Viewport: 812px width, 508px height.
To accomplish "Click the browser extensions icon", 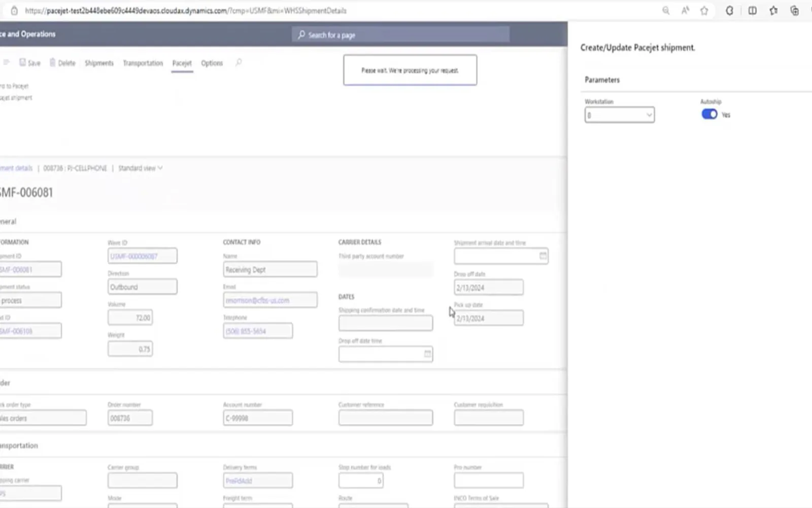I will coord(729,11).
